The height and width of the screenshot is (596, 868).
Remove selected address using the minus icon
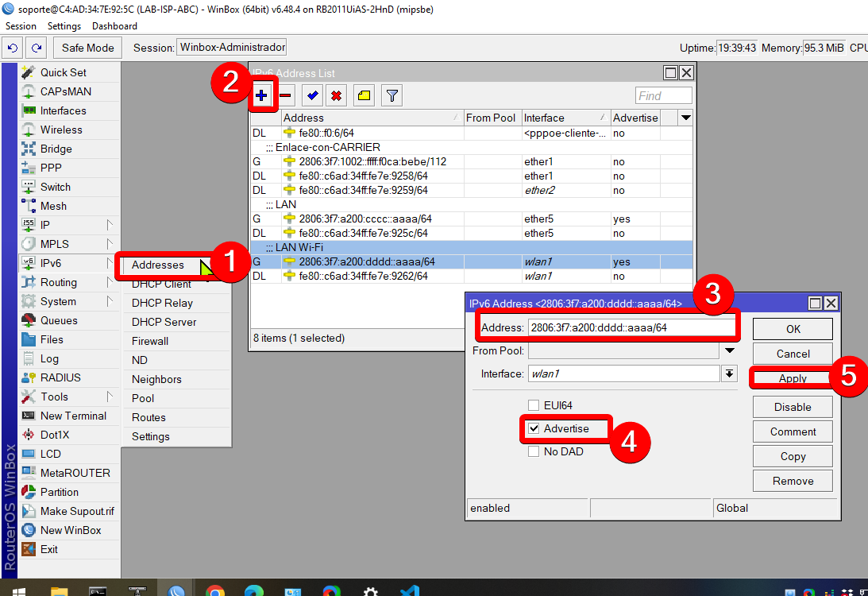point(286,95)
